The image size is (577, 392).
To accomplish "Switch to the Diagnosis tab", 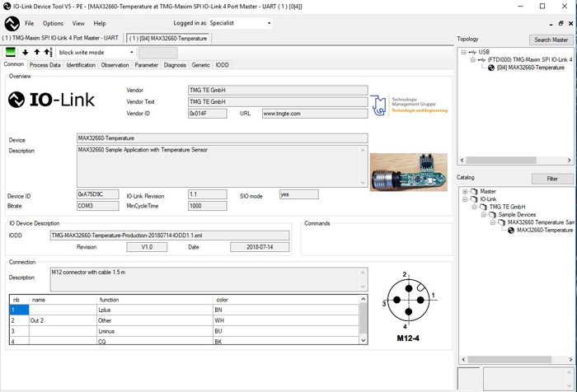I will (x=175, y=65).
